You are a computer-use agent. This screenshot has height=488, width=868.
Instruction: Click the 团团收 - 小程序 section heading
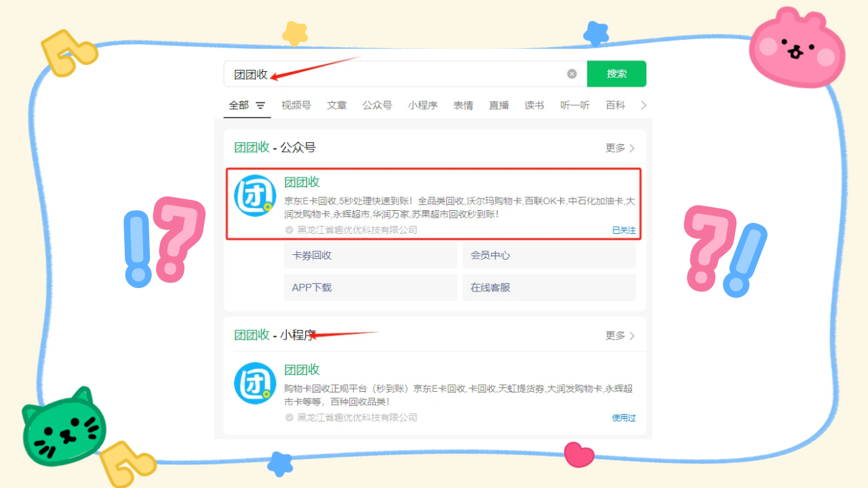point(275,335)
